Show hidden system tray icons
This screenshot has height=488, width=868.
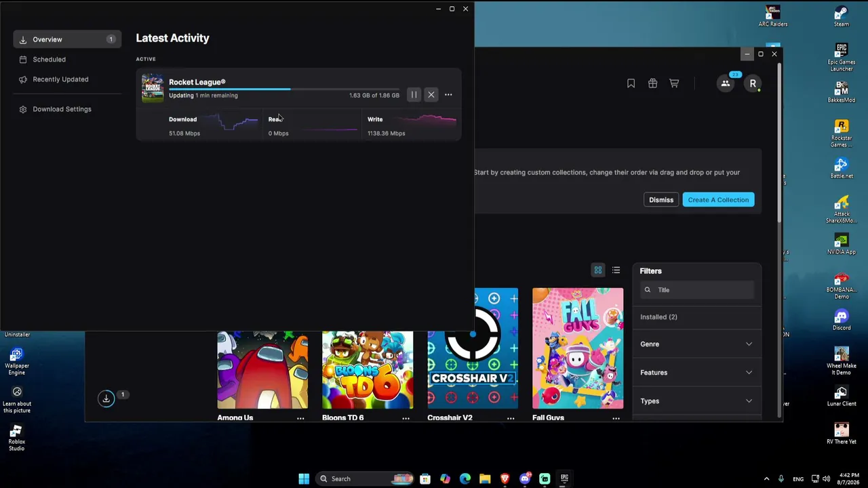point(766,479)
